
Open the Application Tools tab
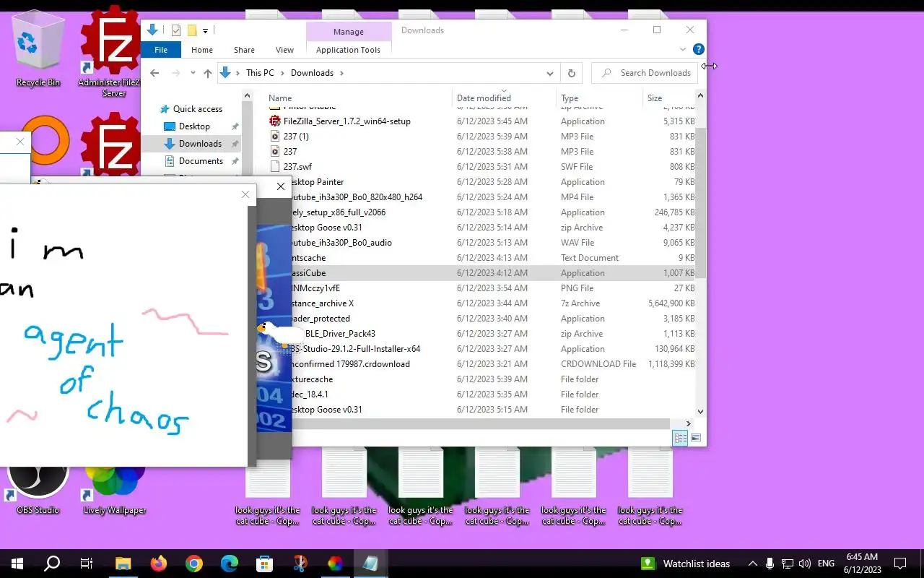tap(348, 50)
